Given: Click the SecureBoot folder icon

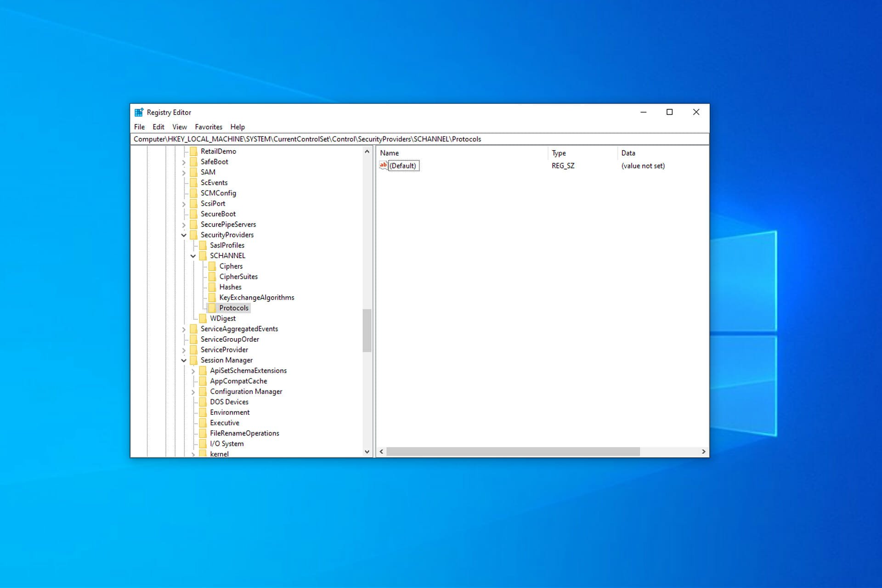Looking at the screenshot, I should coord(193,214).
